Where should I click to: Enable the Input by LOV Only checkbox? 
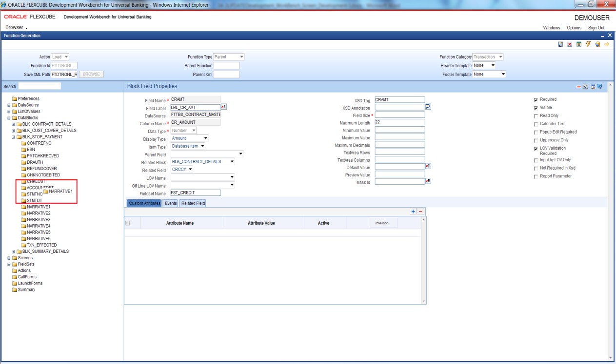[536, 160]
